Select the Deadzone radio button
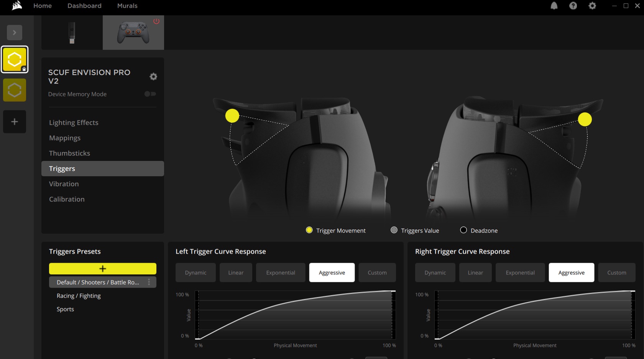This screenshot has height=359, width=644. (463, 230)
